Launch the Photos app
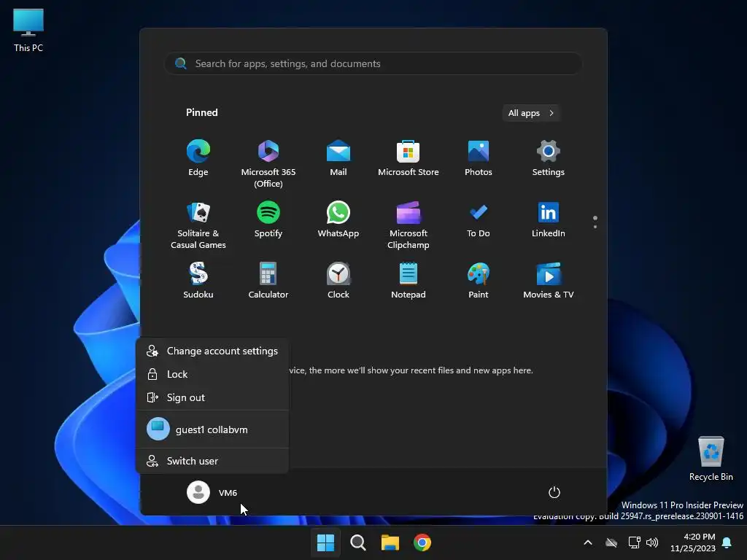The image size is (747, 560). pyautogui.click(x=479, y=158)
